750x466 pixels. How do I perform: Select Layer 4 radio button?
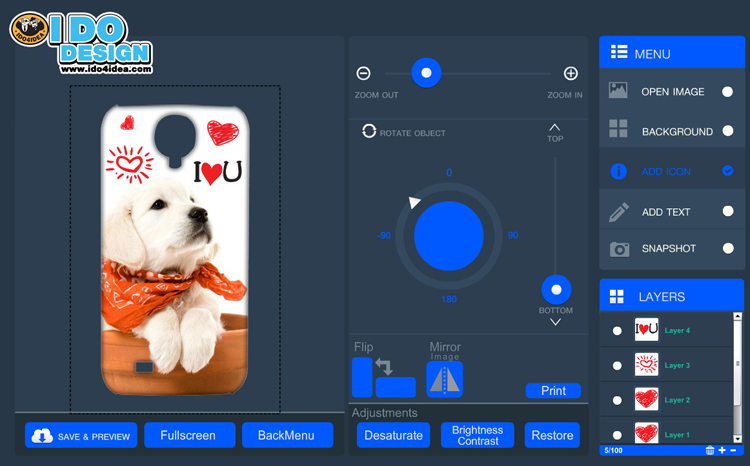click(617, 331)
